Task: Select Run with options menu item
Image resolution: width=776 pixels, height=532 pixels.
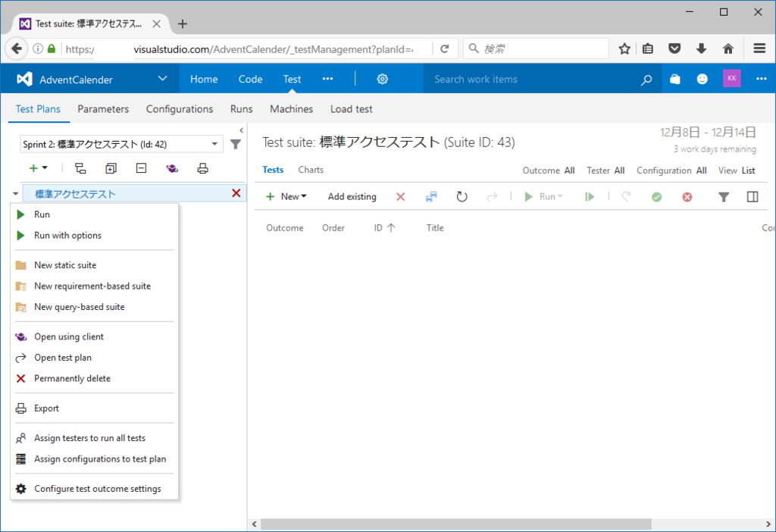Action: pos(94,235)
